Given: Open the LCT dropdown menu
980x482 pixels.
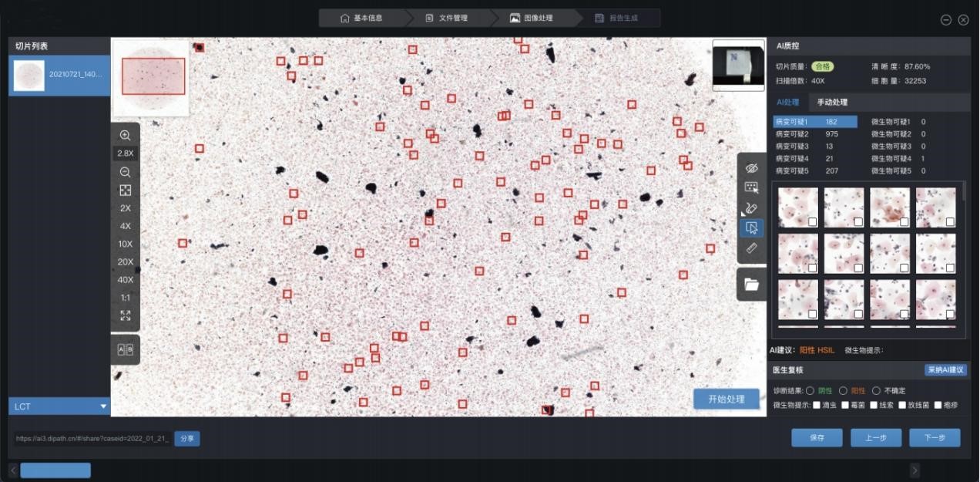Looking at the screenshot, I should 59,406.
